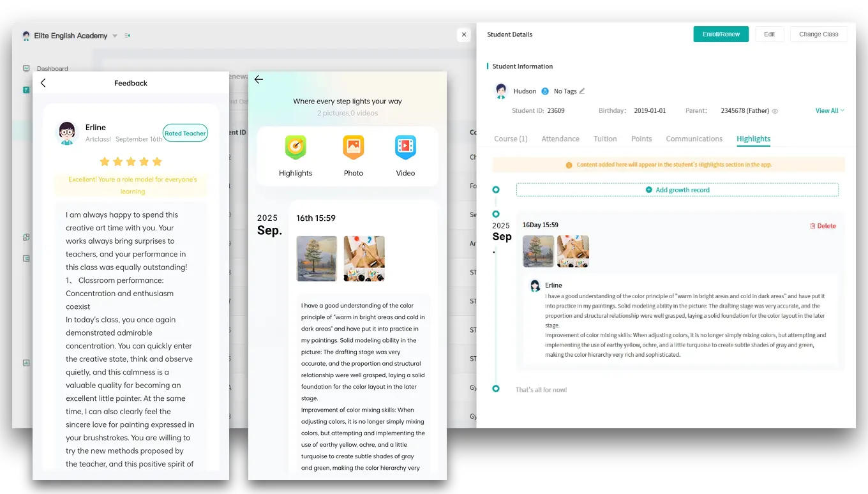Add growth record
This screenshot has width=868, height=494.
tap(677, 190)
